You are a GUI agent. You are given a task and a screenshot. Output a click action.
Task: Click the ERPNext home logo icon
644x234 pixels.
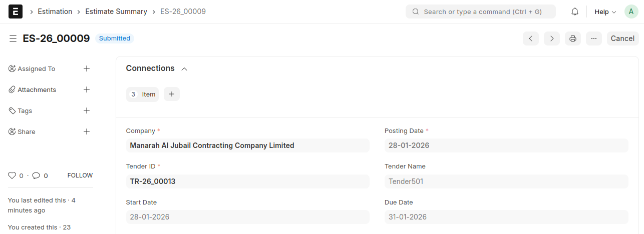click(x=16, y=11)
